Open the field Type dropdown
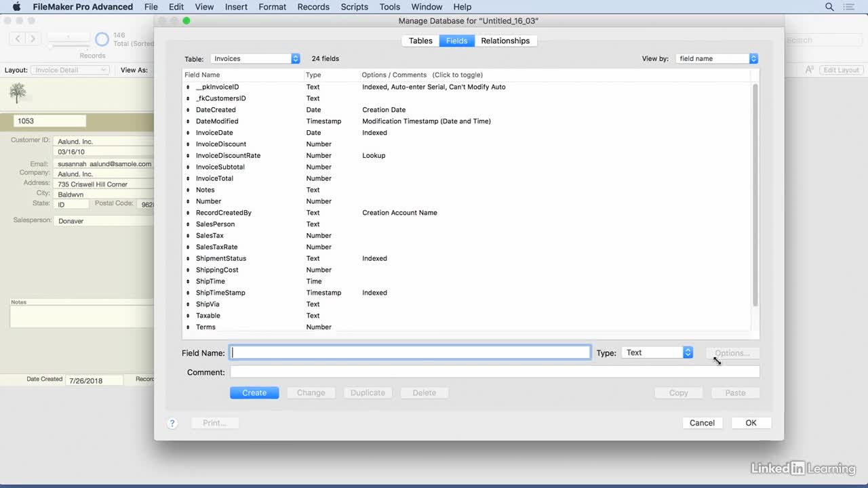 657,352
